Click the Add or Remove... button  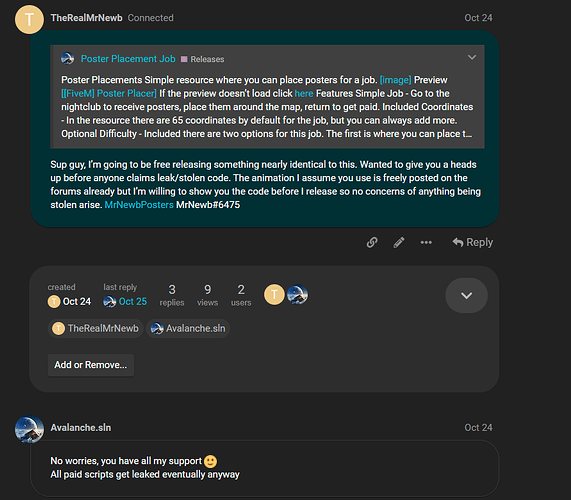[x=91, y=365]
